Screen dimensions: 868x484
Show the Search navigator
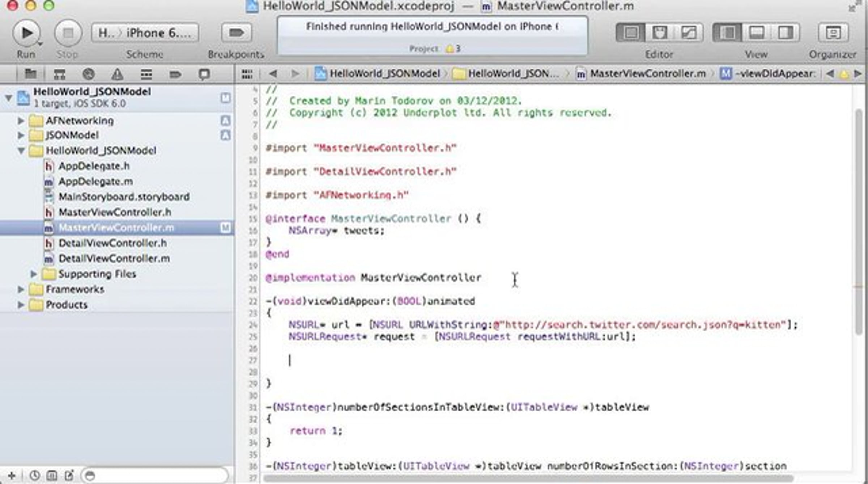click(x=88, y=74)
